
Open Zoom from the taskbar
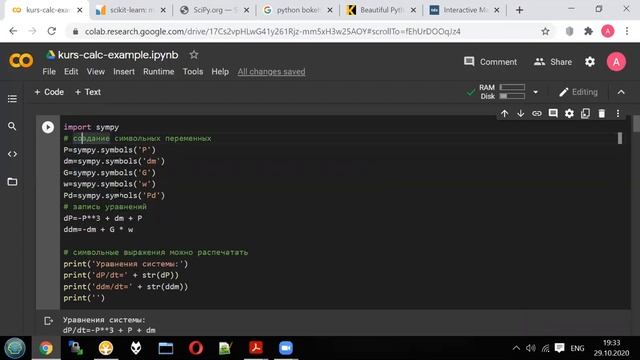pos(286,348)
